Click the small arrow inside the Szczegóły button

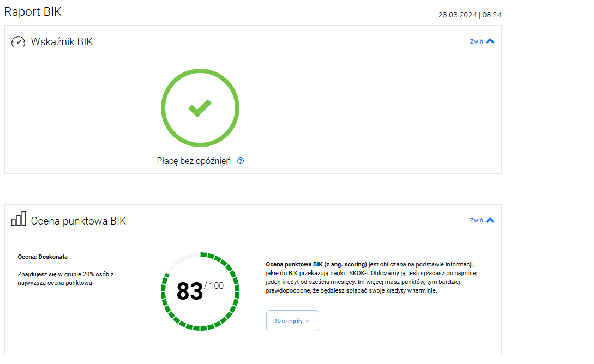[x=308, y=321]
